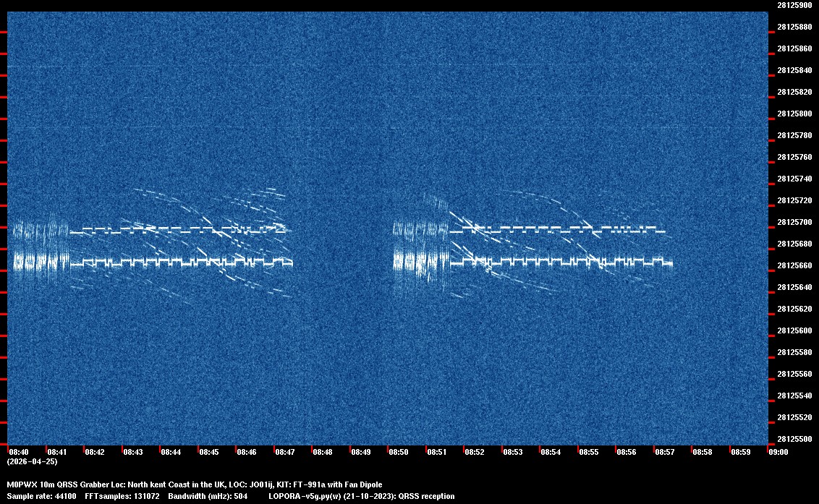Select the 08:43 time label
Screen dimensions: 819x504
click(x=132, y=452)
